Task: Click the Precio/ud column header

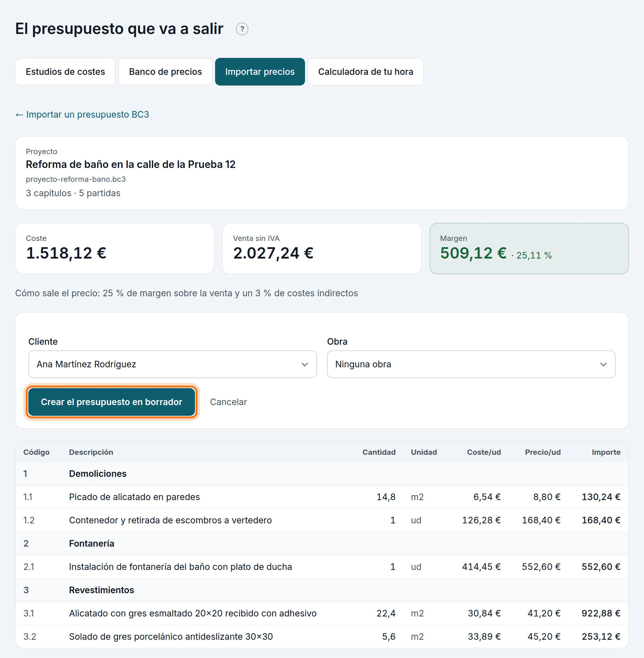Action: (x=542, y=452)
